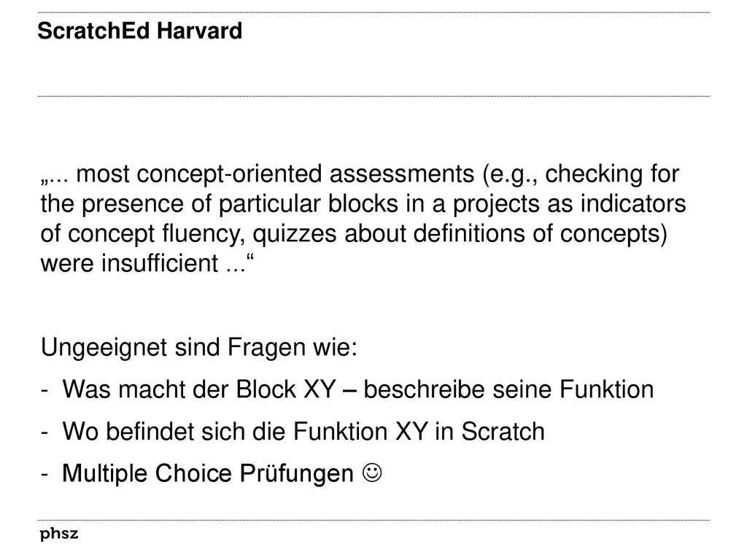
Task: Click the word 'Harvard' in the heading
Action: pyautogui.click(x=199, y=31)
